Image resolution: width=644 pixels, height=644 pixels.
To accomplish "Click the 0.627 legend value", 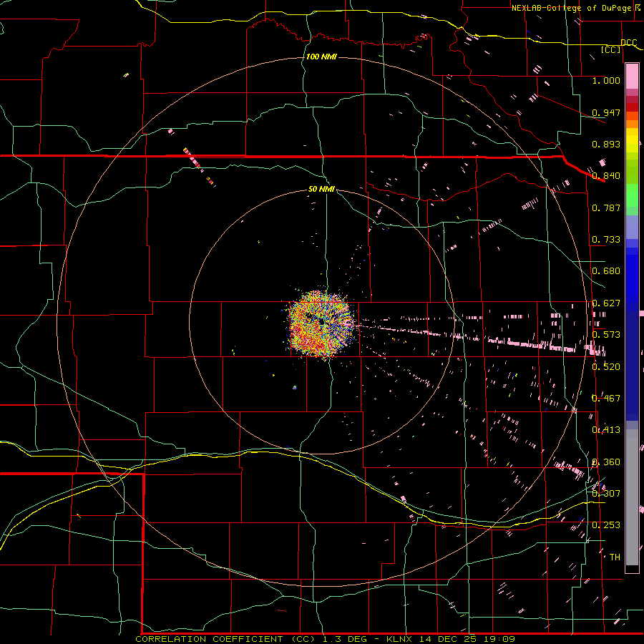I will pos(606,303).
